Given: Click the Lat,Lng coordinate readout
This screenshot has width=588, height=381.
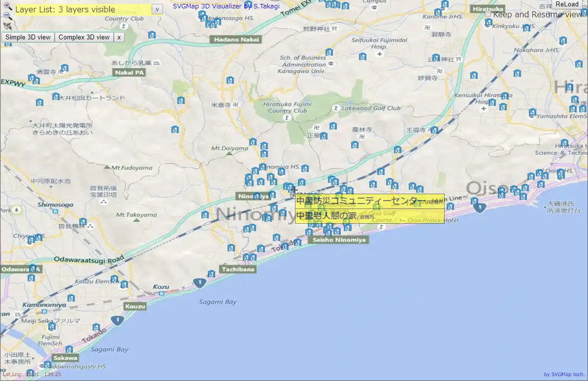Looking at the screenshot, I should tap(32, 374).
